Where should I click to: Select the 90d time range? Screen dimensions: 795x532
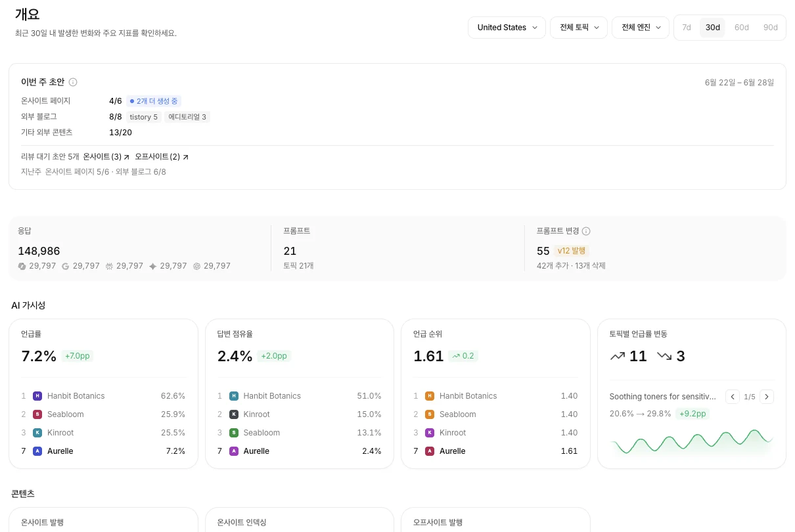click(771, 28)
